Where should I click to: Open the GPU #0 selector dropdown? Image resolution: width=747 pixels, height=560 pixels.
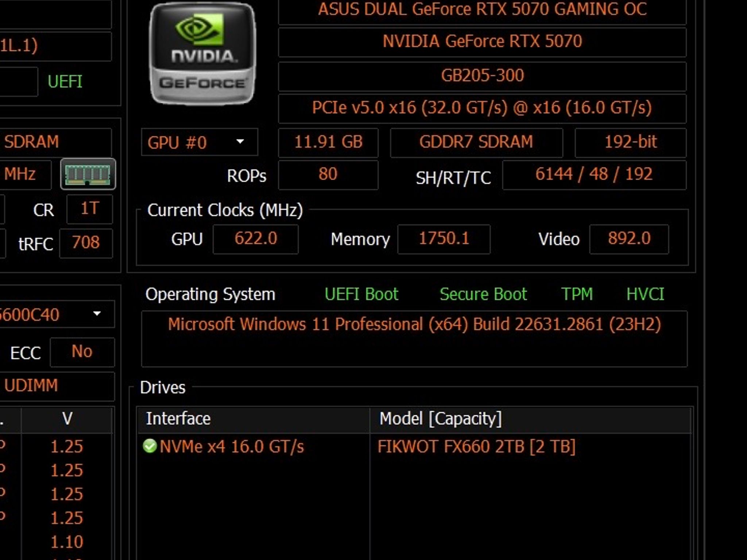[200, 142]
